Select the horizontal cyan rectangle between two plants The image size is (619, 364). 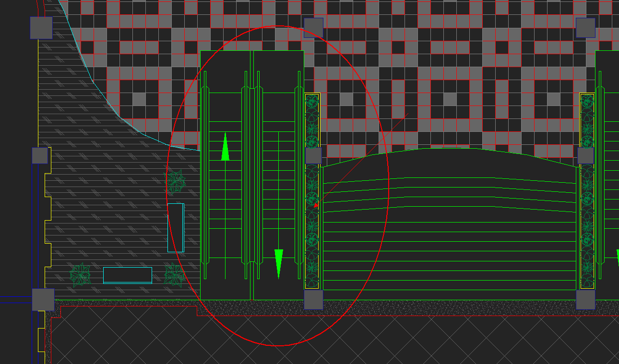(128, 275)
